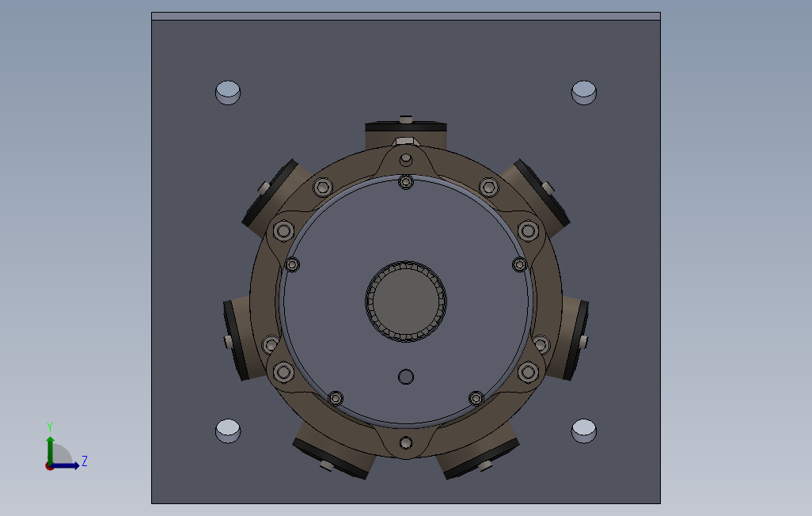Select the top screw on inner cover ring

pyautogui.click(x=406, y=182)
